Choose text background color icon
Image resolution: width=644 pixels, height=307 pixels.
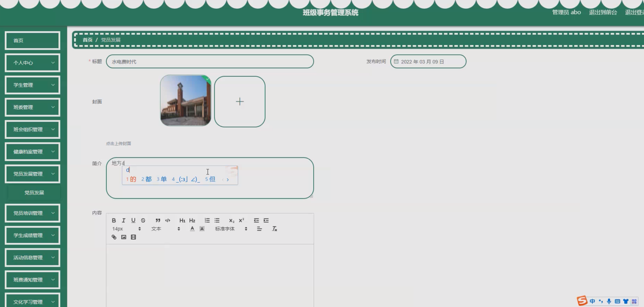[x=202, y=229]
